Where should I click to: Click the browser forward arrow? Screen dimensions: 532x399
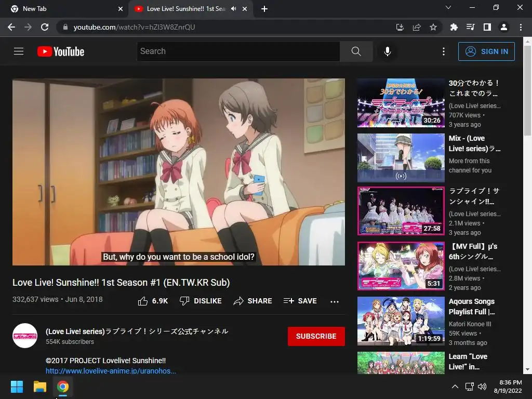click(x=28, y=27)
